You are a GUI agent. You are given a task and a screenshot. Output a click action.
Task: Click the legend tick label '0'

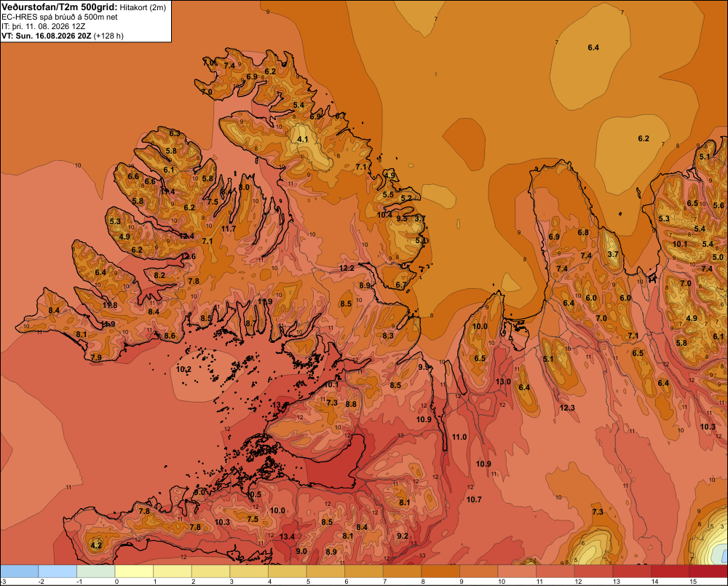click(116, 582)
